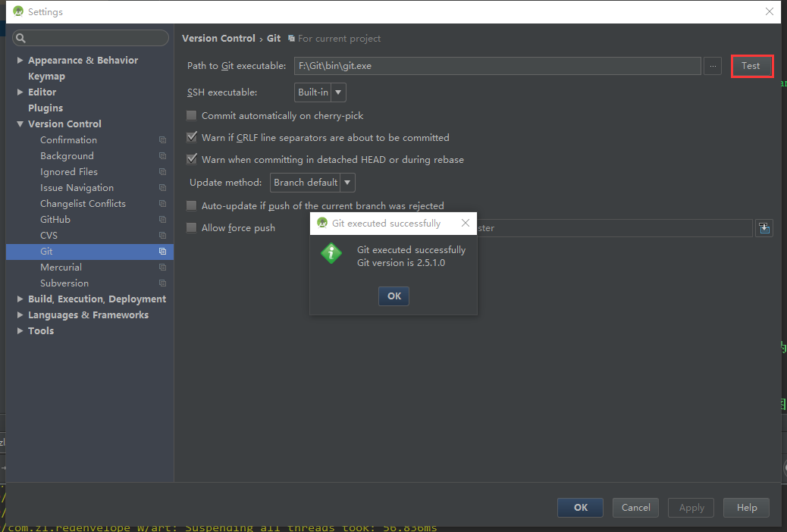Click project-level icon next to Subversion
This screenshot has height=532, width=787.
tap(162, 283)
